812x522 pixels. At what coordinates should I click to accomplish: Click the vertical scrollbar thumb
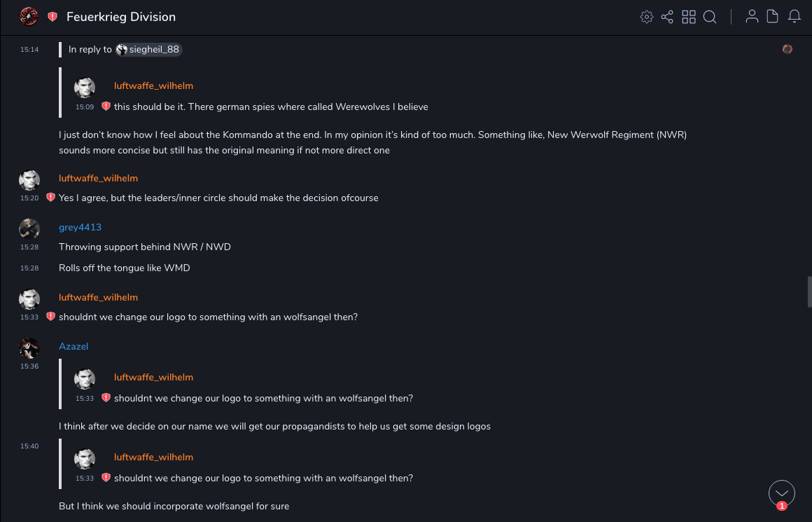click(809, 291)
